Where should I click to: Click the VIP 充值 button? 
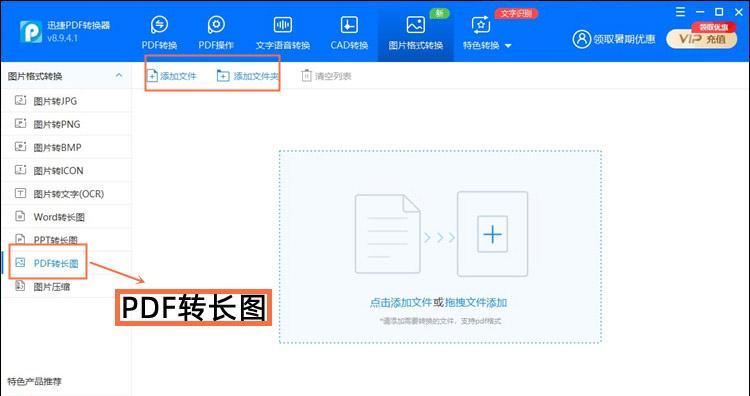tap(702, 39)
